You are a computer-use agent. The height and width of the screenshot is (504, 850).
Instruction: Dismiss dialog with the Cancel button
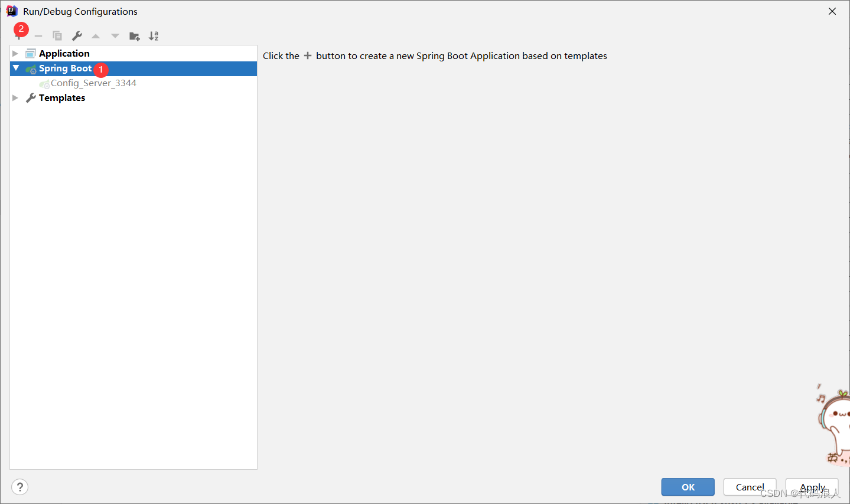(750, 487)
